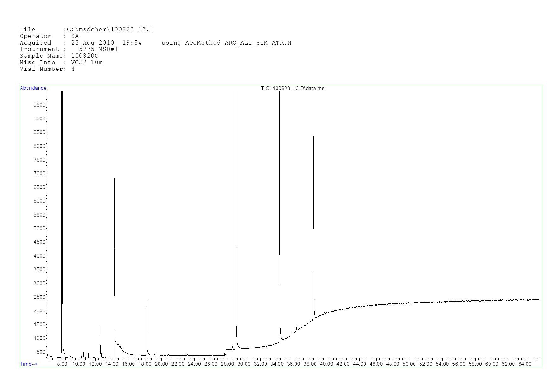The width and height of the screenshot is (555, 392).
Task: Click the 40.00 time tick label
Action: pos(326,364)
